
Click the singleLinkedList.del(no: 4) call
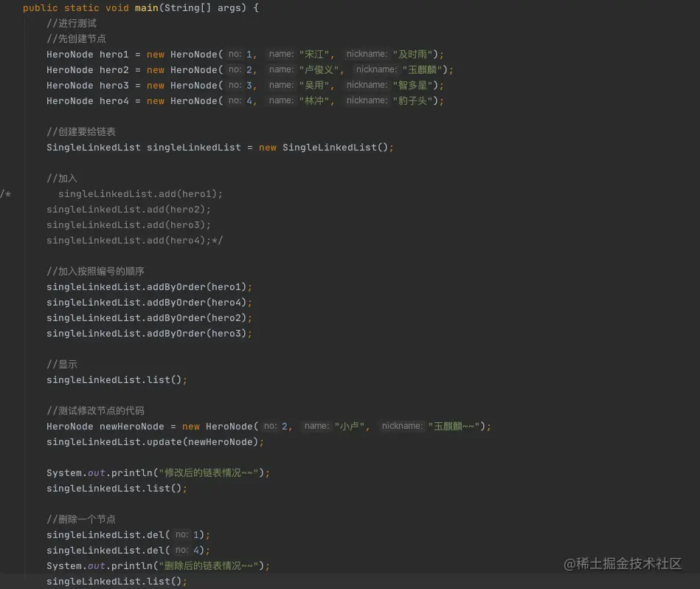click(x=128, y=550)
